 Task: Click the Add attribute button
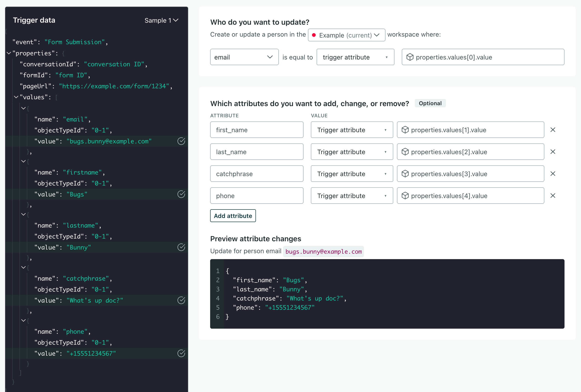pos(233,216)
